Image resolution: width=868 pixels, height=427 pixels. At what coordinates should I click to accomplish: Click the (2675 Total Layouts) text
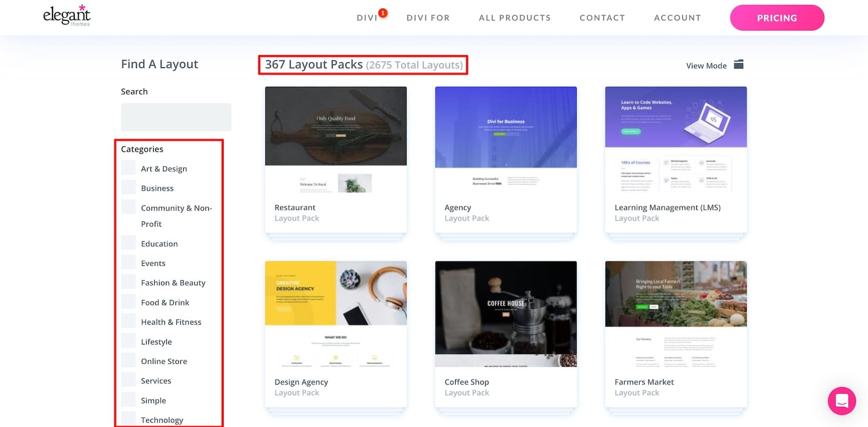click(x=414, y=65)
